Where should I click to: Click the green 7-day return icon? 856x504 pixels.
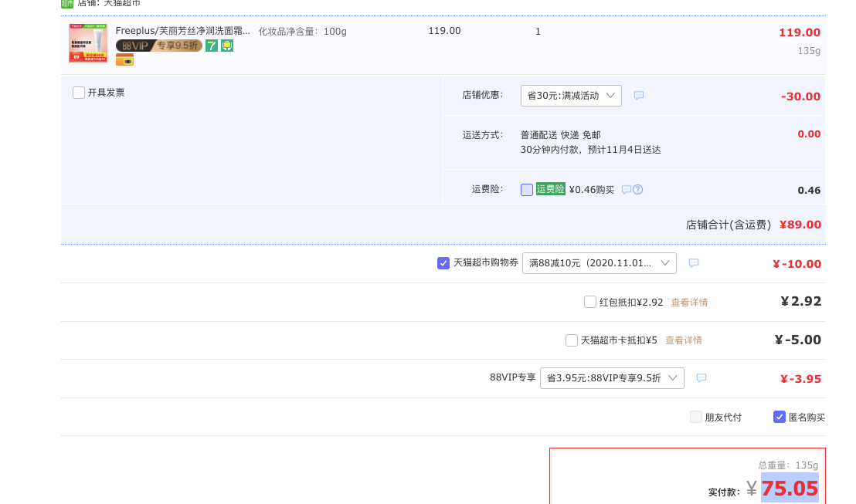pos(212,46)
